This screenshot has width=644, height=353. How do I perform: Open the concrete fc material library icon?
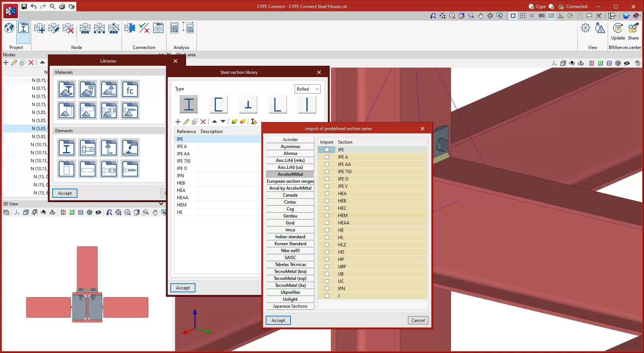[130, 90]
